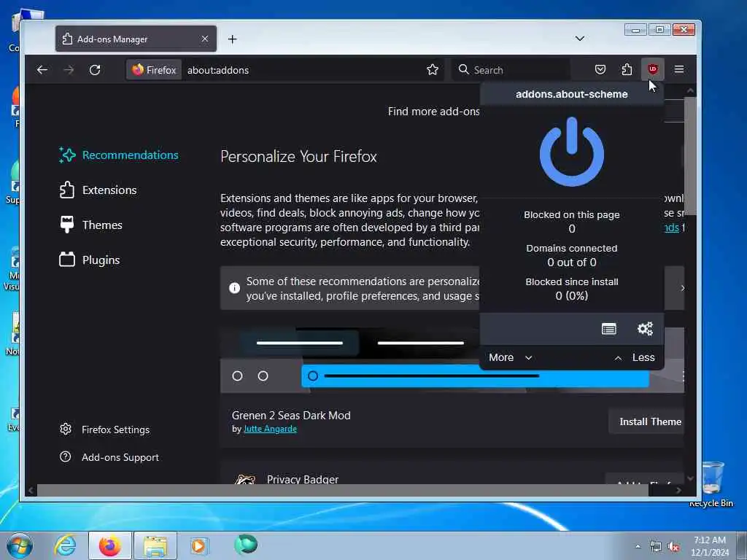Click the Jutte Angarde author link
This screenshot has height=560, width=747.
[x=270, y=429]
